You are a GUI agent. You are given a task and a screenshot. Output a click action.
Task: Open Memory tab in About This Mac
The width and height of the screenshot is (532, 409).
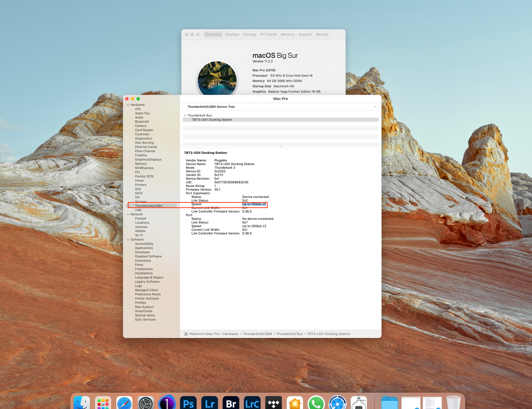click(288, 34)
